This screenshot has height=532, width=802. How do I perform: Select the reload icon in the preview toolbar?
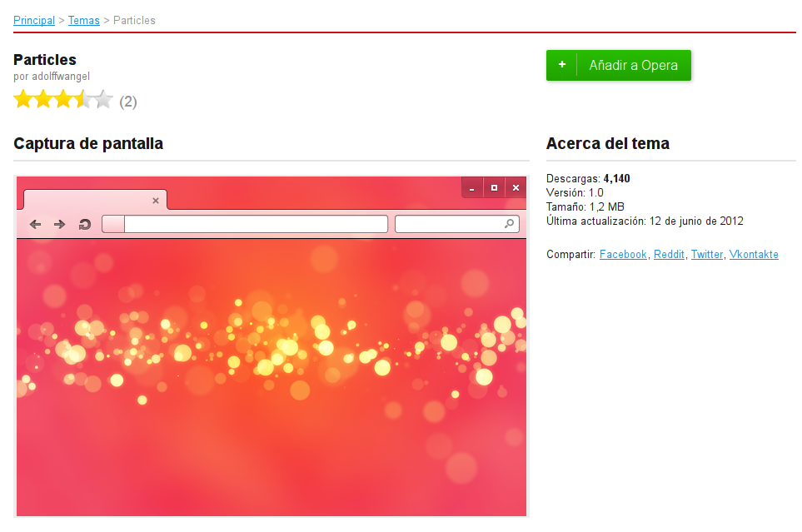(x=84, y=223)
